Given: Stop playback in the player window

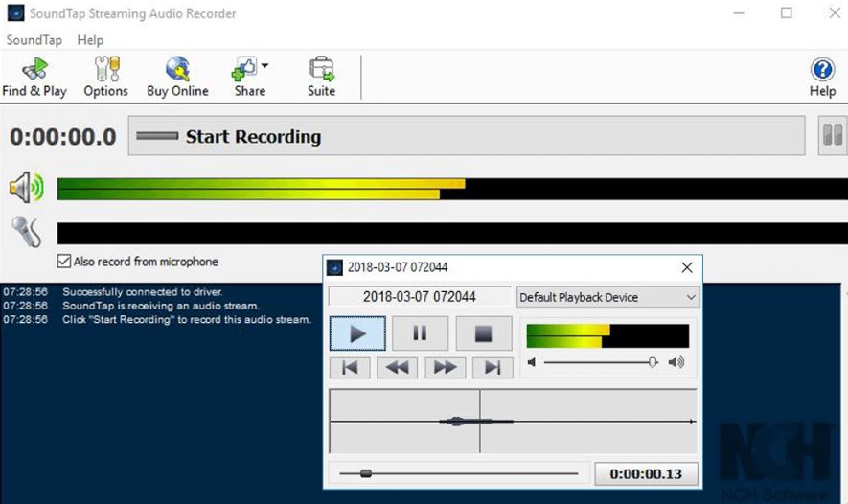Looking at the screenshot, I should 484,333.
